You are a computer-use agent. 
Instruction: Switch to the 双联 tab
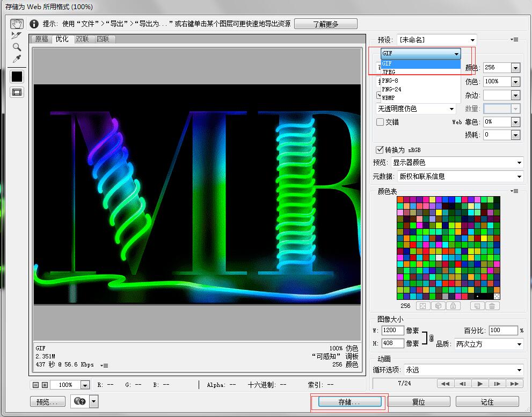pos(83,39)
